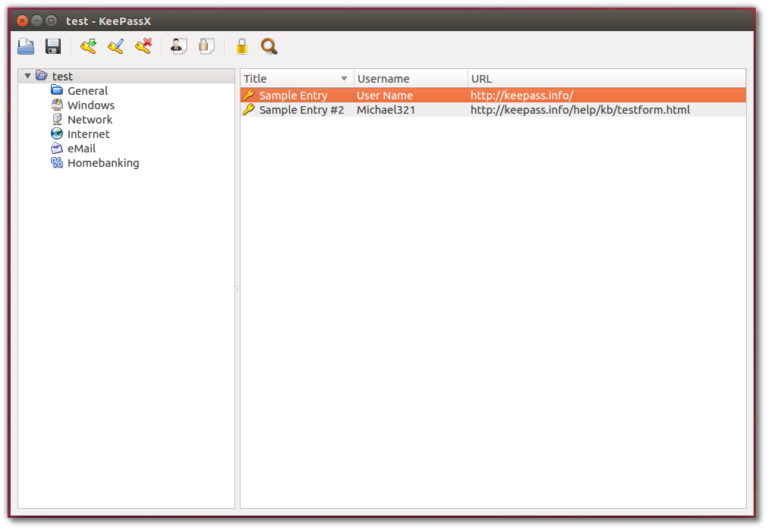Copy password to clipboard icon
Viewport: 768px width, 530px height.
click(x=206, y=47)
